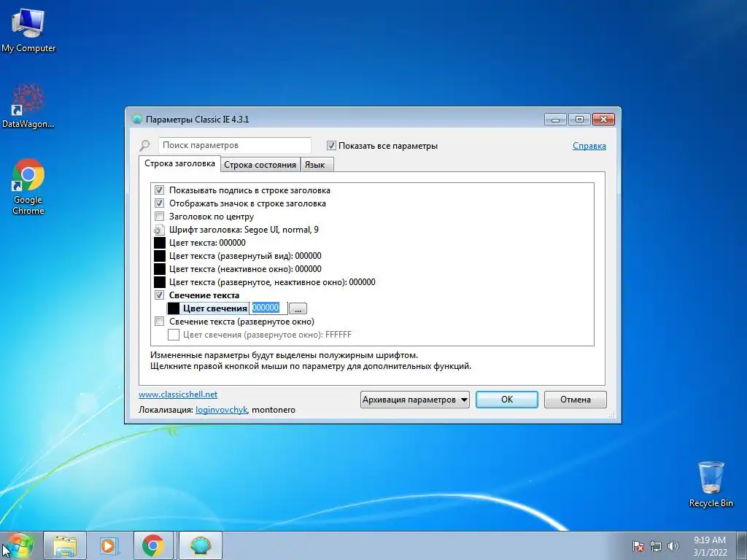Click the ellipsis color picker button

click(x=298, y=308)
